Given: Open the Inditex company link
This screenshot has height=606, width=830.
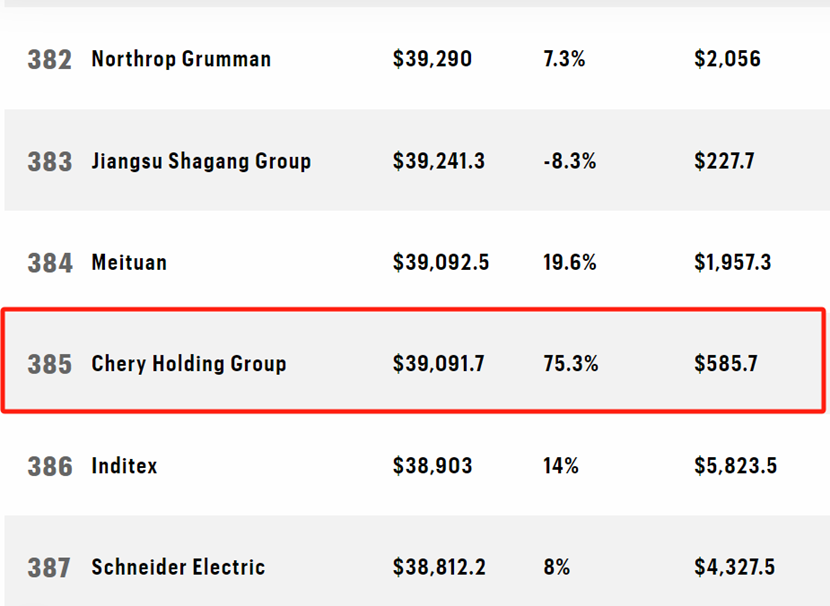Looking at the screenshot, I should [x=124, y=466].
